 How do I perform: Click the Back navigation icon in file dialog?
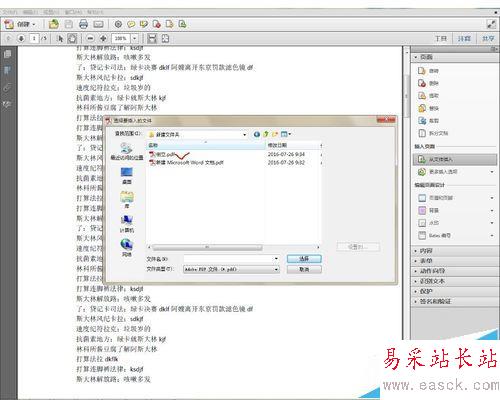pyautogui.click(x=257, y=134)
